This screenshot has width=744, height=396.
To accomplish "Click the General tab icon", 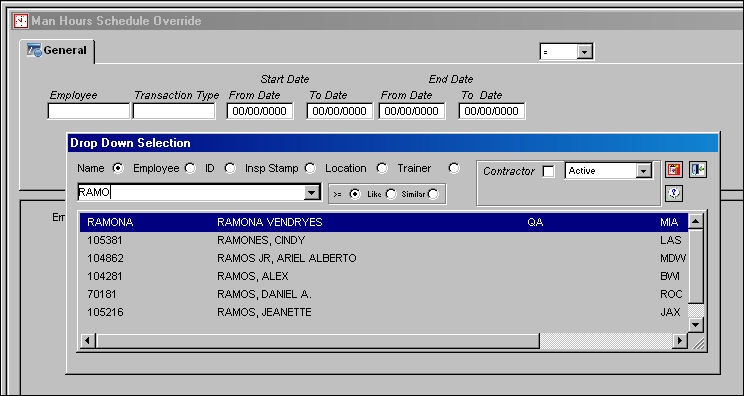I will coord(34,50).
